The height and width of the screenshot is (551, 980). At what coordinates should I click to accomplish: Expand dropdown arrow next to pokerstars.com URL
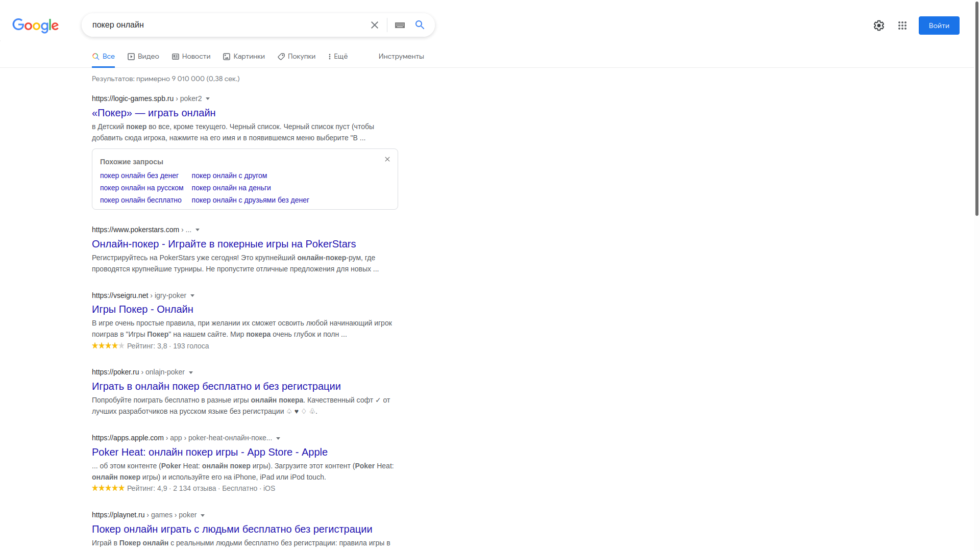pos(198,230)
